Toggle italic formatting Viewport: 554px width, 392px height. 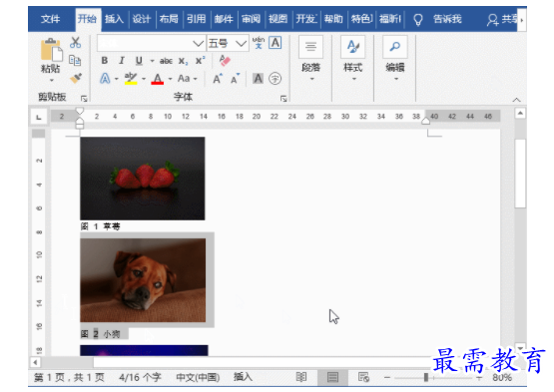tap(122, 61)
